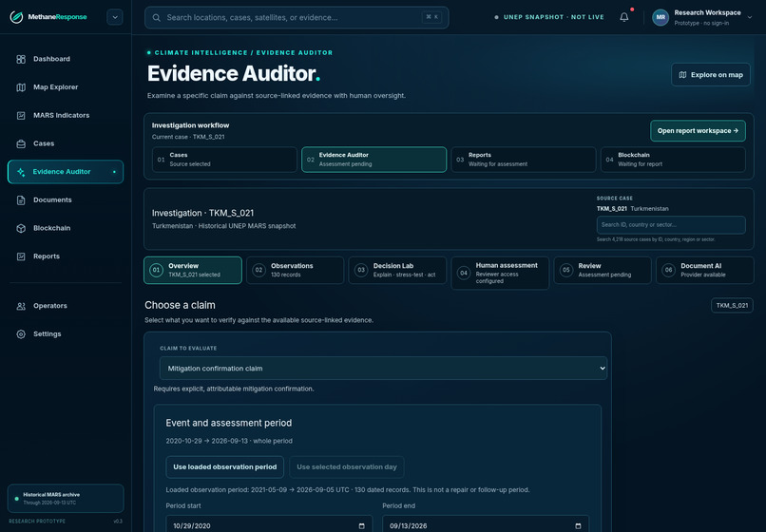This screenshot has width=766, height=532.
Task: Click 'Turkmenistan · Historical UNEP MARS snapshot' text
Action: coord(223,226)
